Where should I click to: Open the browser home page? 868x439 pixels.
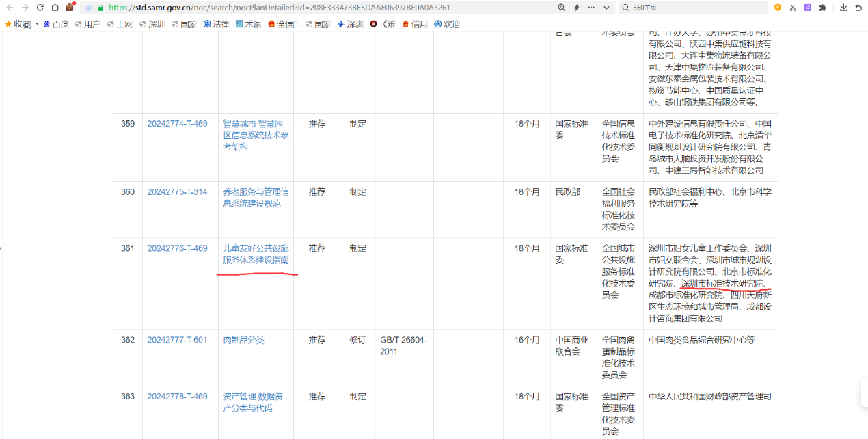tap(55, 8)
